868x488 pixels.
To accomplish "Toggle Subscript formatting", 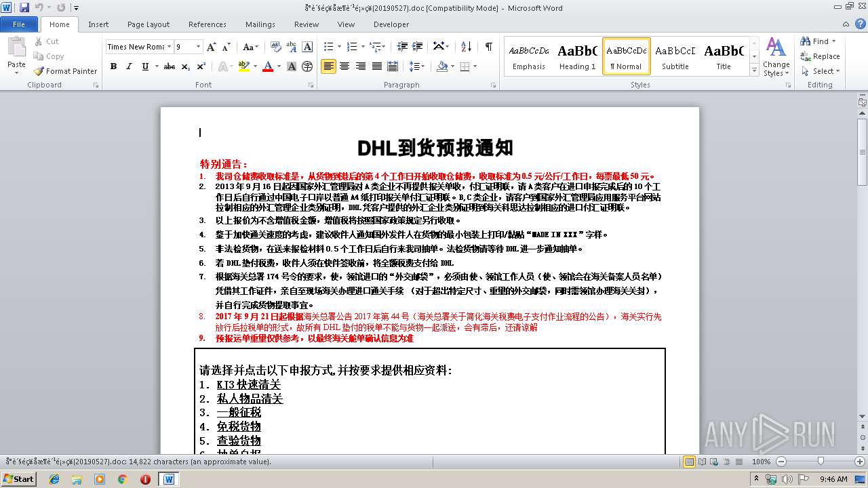I will click(186, 66).
